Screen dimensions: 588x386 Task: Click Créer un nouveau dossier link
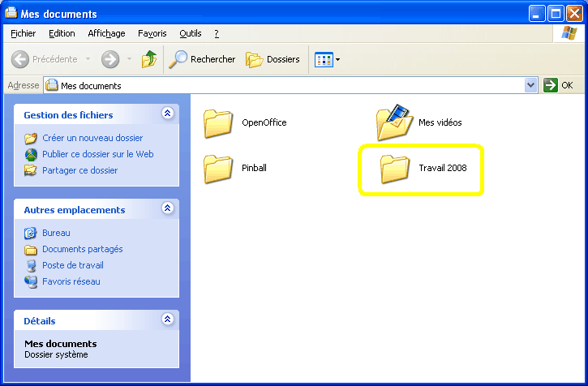(92, 138)
